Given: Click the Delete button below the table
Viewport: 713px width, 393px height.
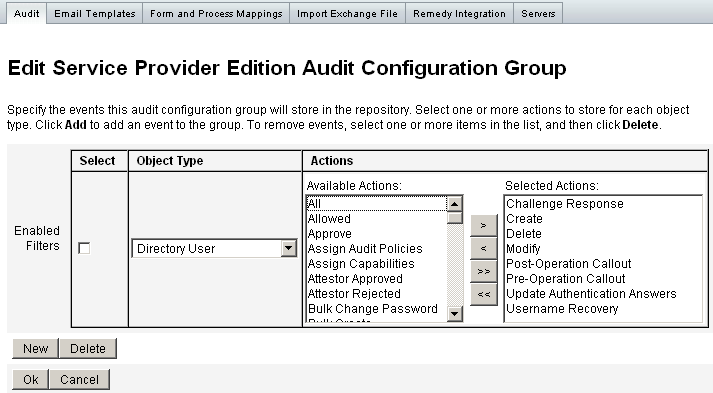Looking at the screenshot, I should click(88, 348).
